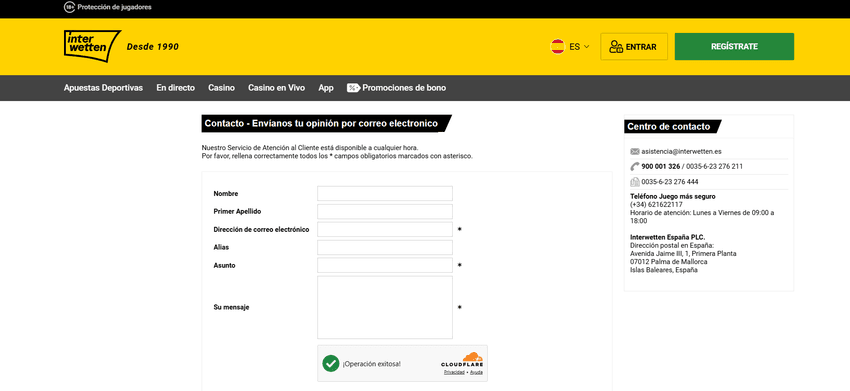Viewport: 850px width, 391px height.
Task: Click inside the Su mensaje textarea
Action: (385, 307)
